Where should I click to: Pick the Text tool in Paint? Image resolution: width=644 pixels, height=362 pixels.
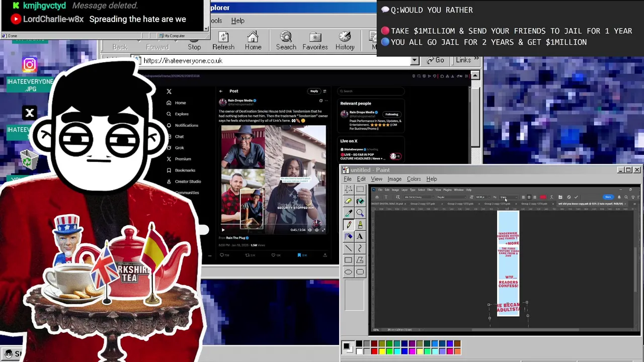point(360,236)
